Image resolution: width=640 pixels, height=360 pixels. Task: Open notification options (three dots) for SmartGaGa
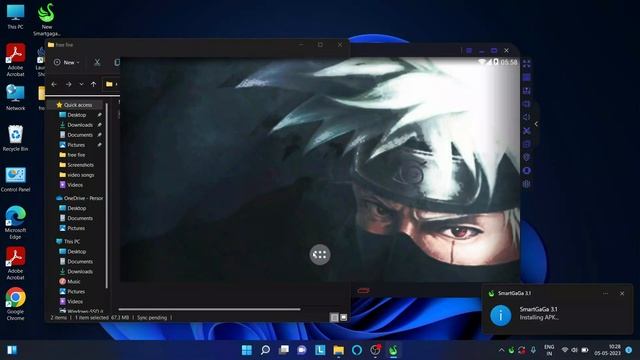[x=606, y=293]
